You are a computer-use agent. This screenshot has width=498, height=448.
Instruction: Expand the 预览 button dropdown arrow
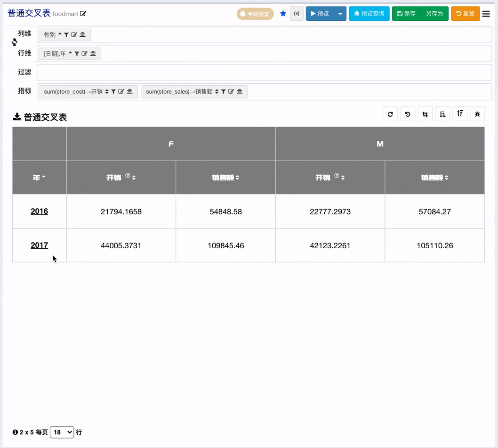(x=340, y=14)
